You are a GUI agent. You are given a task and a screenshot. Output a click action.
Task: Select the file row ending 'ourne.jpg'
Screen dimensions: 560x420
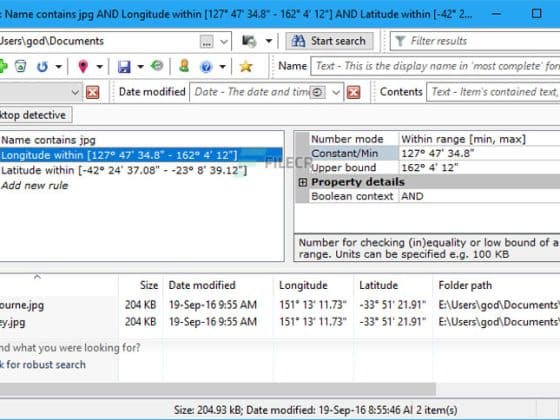pos(280,305)
